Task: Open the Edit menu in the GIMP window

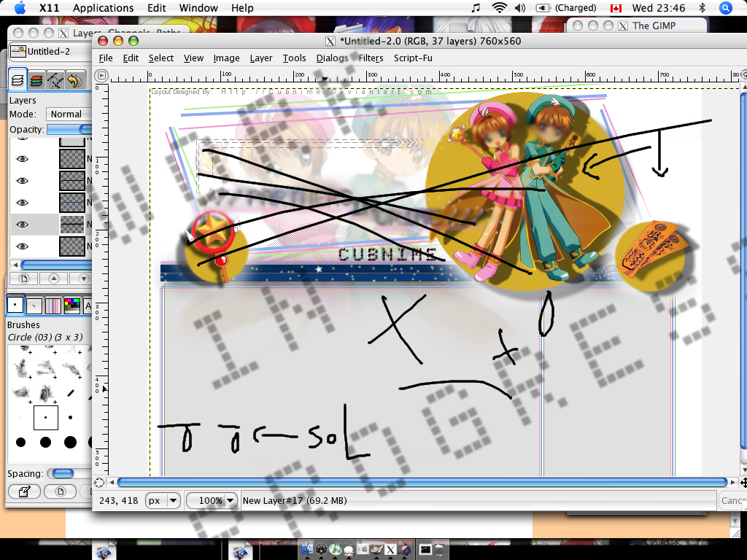Action: 131,58
